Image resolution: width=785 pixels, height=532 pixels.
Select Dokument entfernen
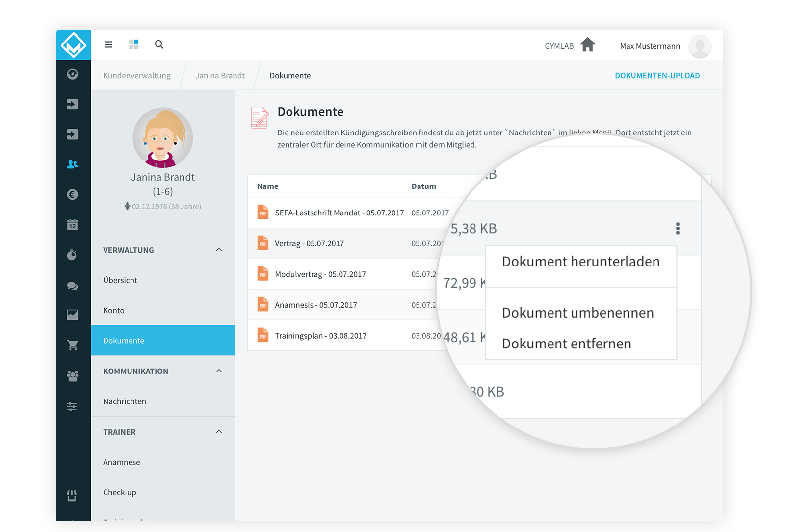click(x=567, y=344)
